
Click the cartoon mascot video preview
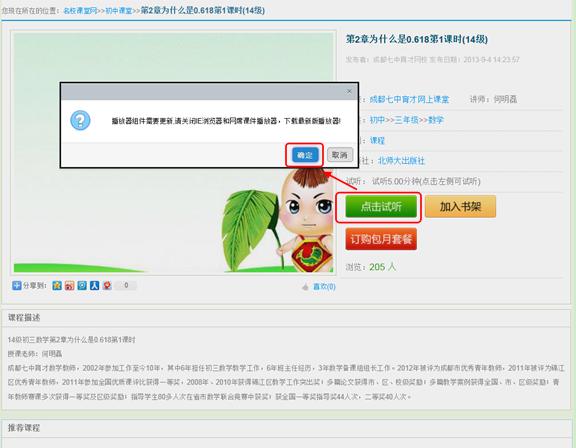pos(173,152)
